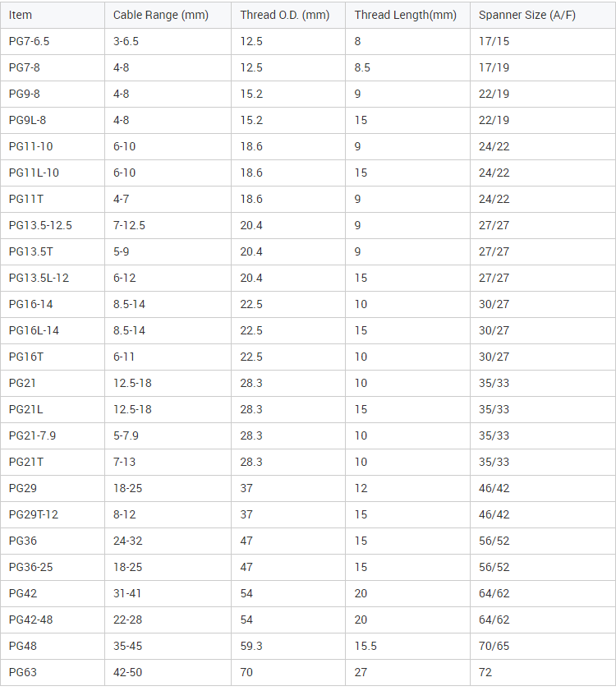The image size is (616, 691).
Task: Click the 42-50 cable range value
Action: click(x=127, y=672)
